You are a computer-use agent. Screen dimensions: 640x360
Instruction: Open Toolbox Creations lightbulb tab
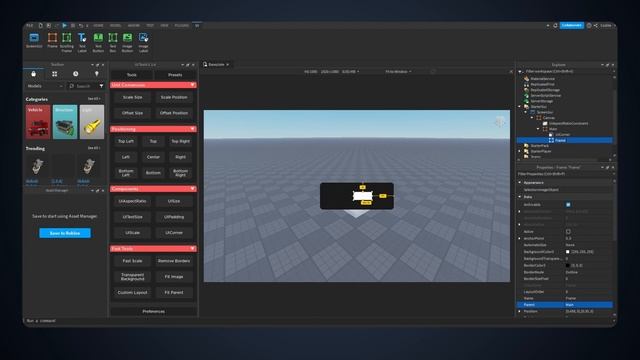[97, 74]
